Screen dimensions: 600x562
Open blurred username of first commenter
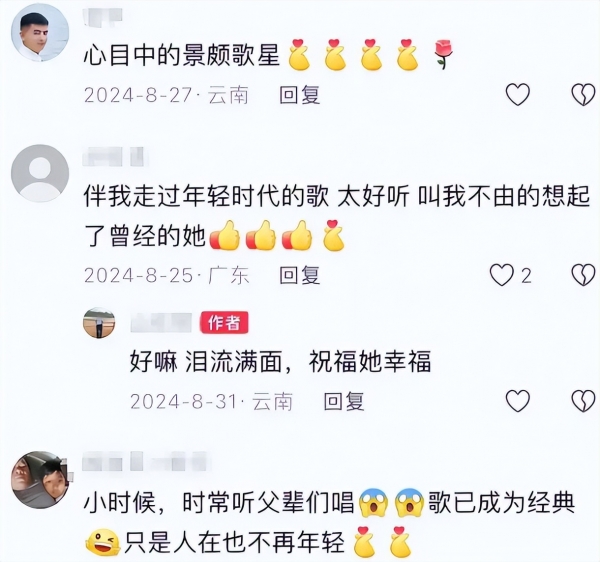tap(103, 17)
